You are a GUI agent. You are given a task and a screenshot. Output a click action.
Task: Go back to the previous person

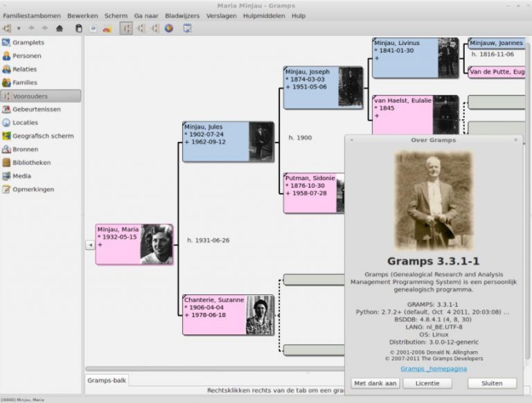pos(32,28)
